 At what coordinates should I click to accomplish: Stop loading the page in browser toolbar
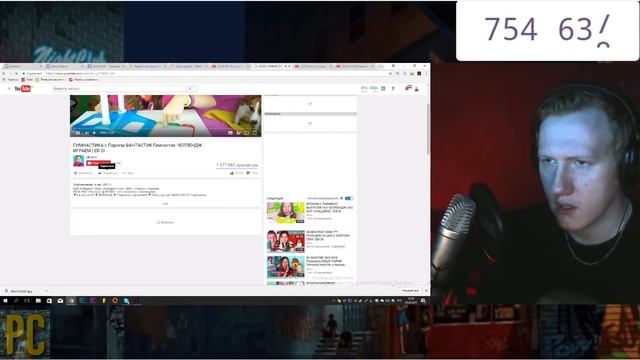16,73
